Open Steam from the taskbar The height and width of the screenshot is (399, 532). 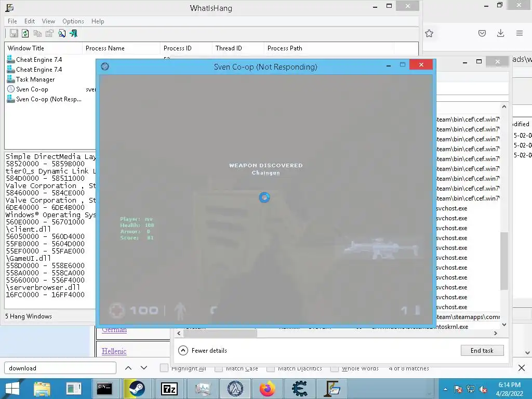tap(137, 389)
